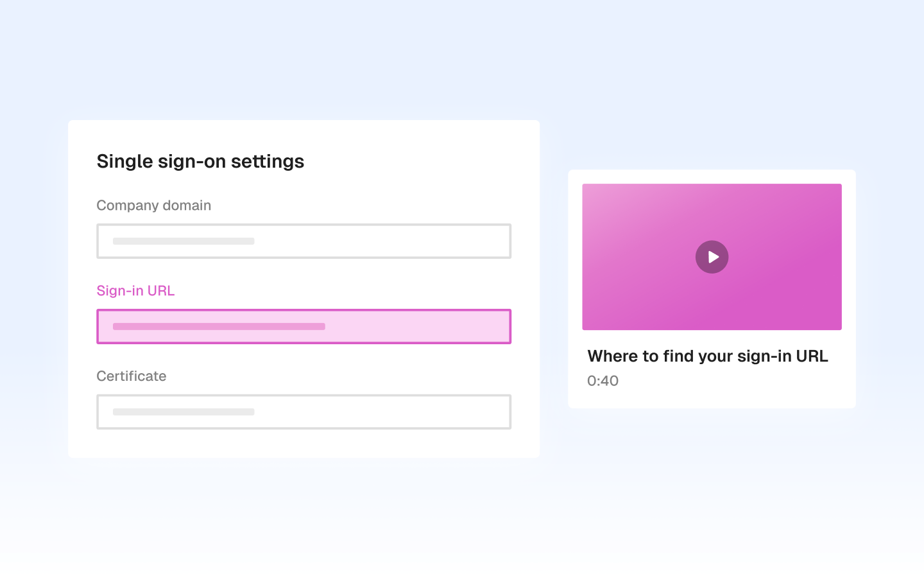Screen dimensions: 924x578
Task: Focus the highlighted Sign-in URL field
Action: point(304,326)
